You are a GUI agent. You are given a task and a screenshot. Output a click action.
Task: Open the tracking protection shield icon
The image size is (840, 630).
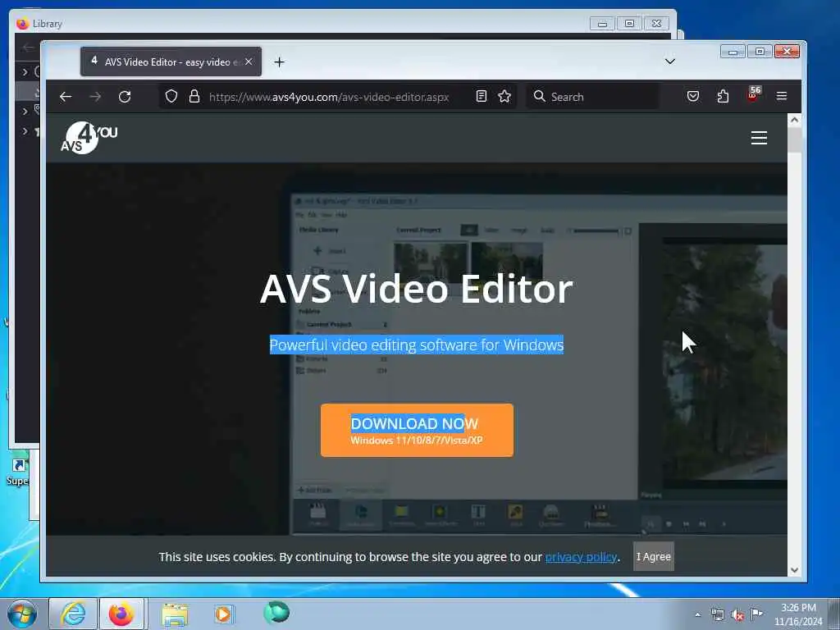tap(171, 97)
